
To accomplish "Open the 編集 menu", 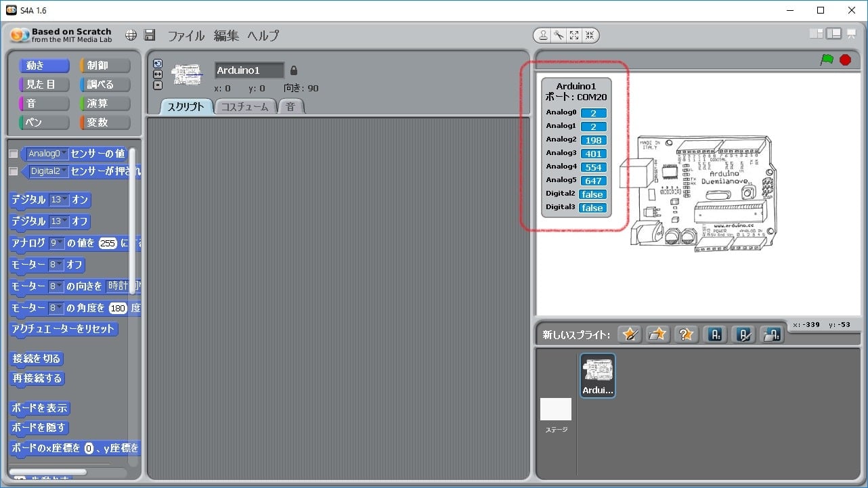I will 226,36.
